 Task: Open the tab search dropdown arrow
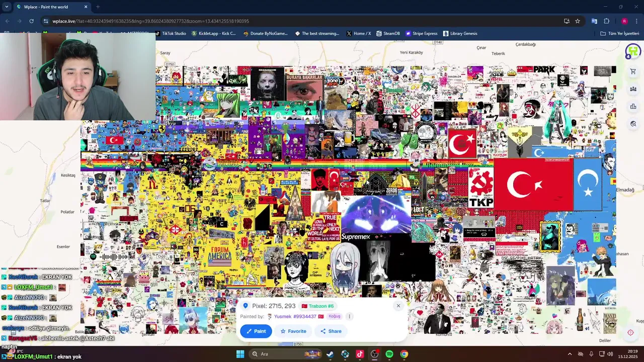coord(7,7)
